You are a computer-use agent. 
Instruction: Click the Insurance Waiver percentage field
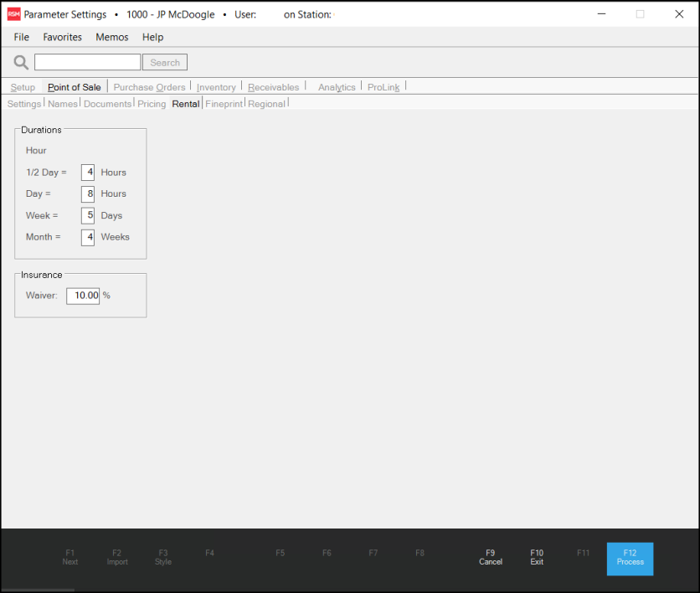(83, 296)
